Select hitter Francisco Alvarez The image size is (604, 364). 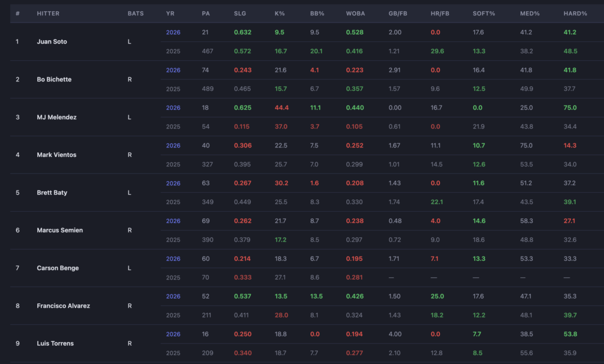tap(64, 306)
